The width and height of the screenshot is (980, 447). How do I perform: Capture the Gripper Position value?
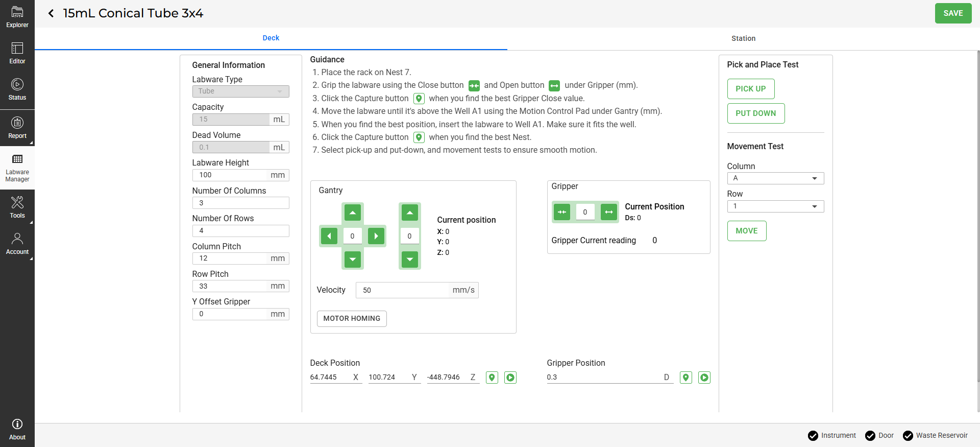pyautogui.click(x=686, y=378)
